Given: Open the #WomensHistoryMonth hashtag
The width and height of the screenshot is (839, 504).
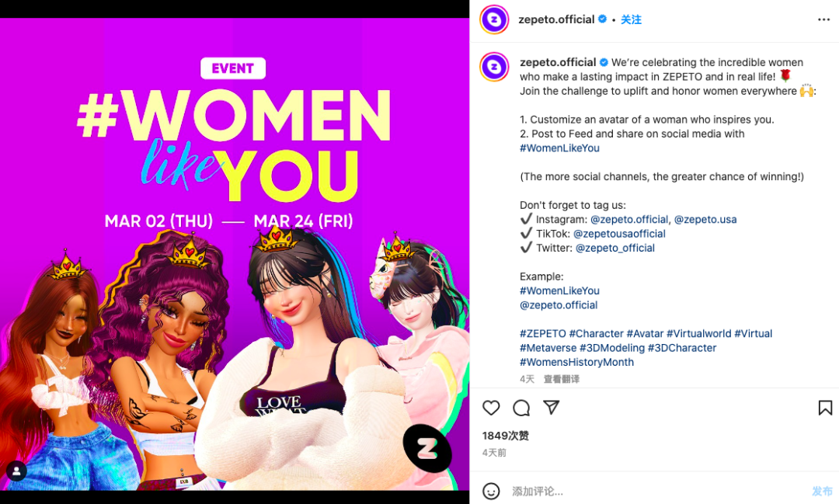Looking at the screenshot, I should (x=576, y=362).
